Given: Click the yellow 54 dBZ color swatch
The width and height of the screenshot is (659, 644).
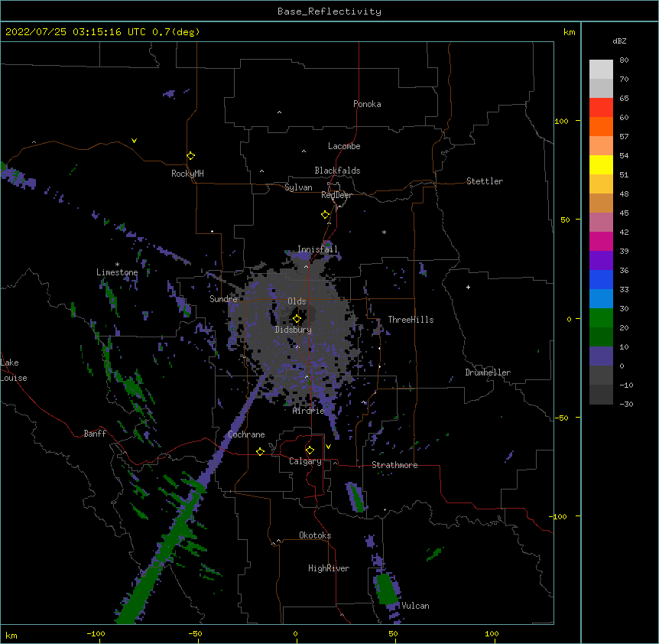Looking at the screenshot, I should coord(601,165).
